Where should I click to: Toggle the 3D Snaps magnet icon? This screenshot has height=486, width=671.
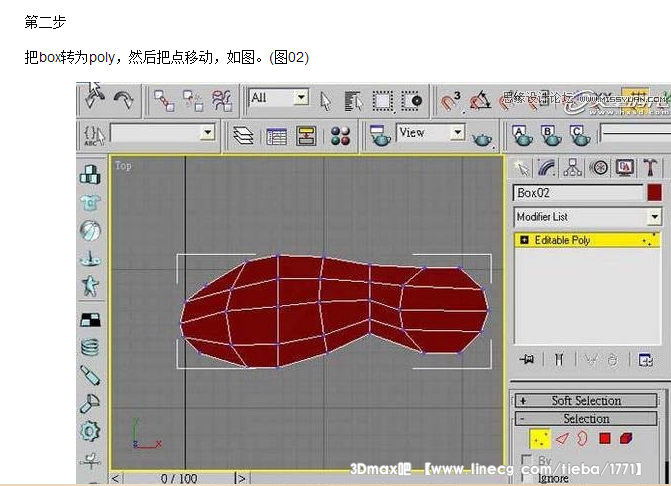pyautogui.click(x=450, y=102)
